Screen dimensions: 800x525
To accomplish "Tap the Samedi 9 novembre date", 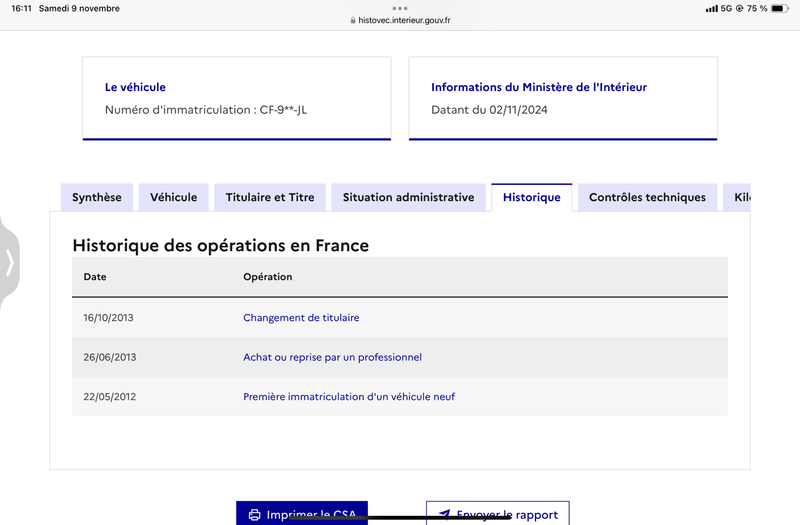I will (79, 8).
